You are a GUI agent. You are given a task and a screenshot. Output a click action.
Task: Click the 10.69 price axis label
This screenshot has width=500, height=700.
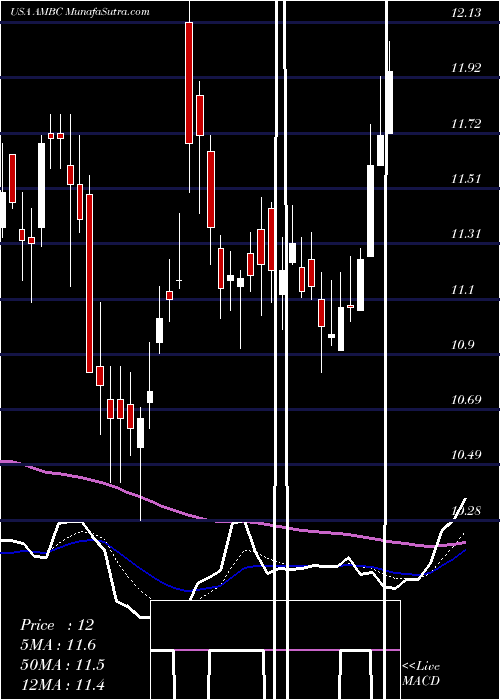(x=466, y=399)
